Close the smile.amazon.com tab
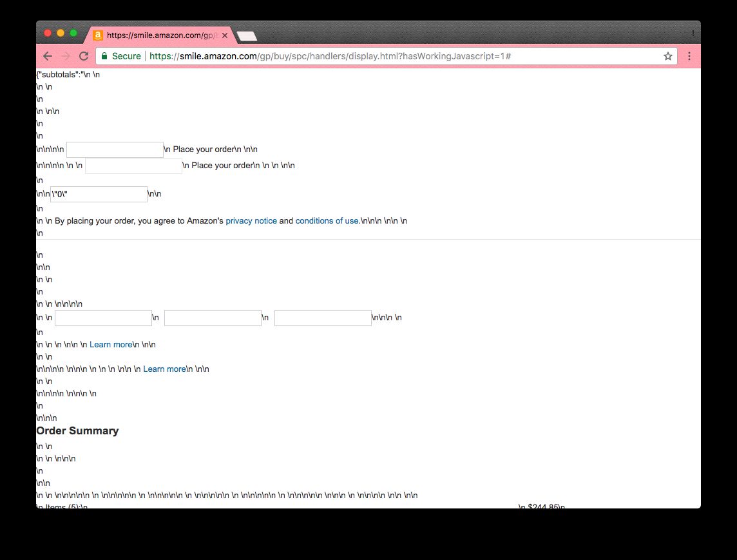737x560 pixels. [225, 35]
